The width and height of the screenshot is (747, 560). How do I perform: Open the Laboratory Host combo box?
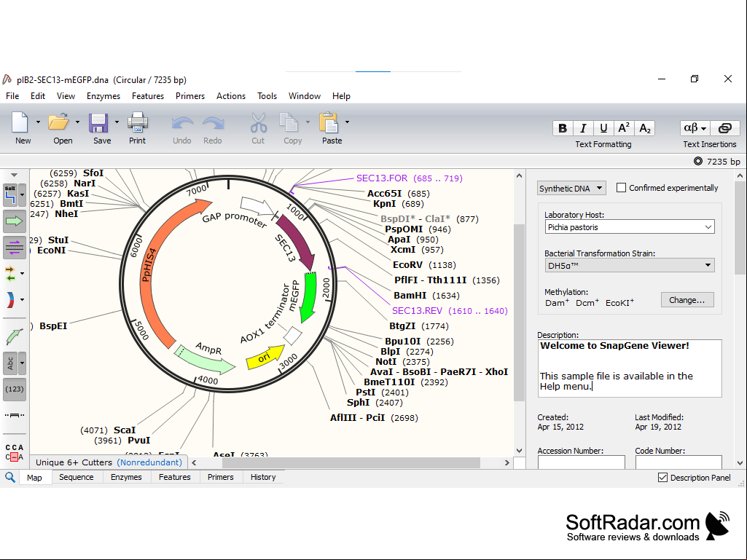point(630,227)
